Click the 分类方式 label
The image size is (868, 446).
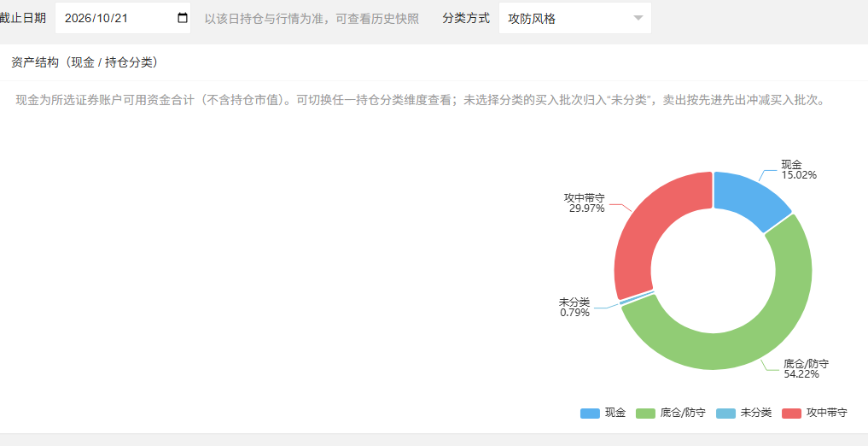point(466,18)
